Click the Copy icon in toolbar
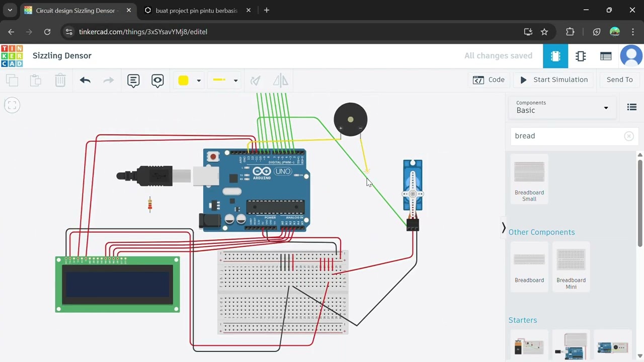 click(12, 80)
